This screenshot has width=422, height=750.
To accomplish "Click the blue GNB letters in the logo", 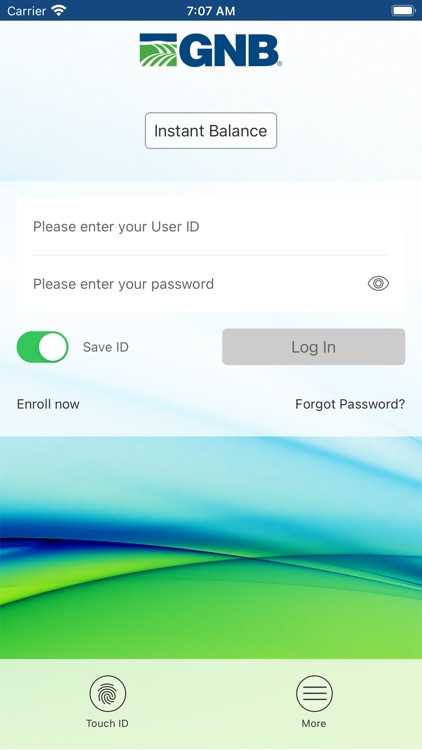I will (229, 50).
